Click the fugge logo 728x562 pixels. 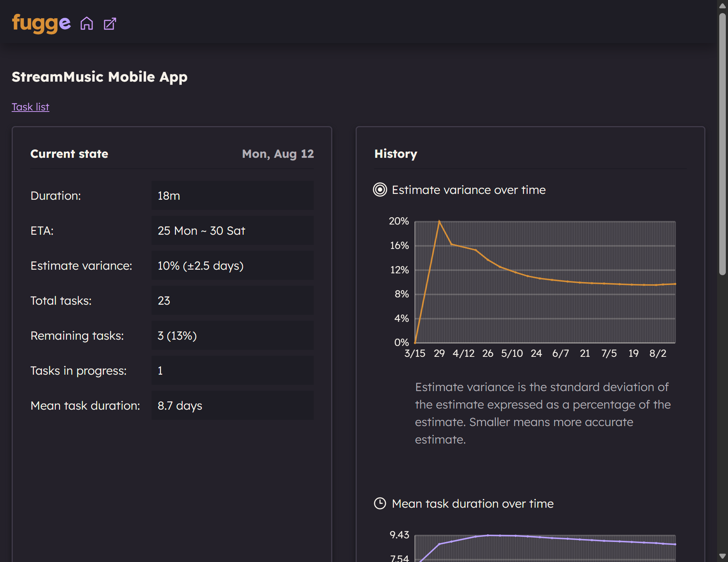40,23
